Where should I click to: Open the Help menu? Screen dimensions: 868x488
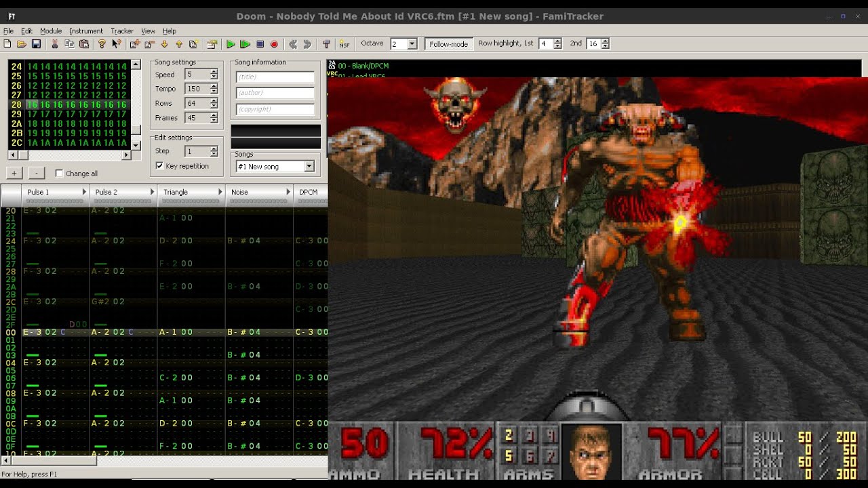click(170, 31)
